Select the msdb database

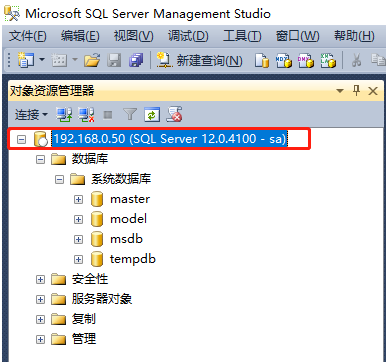(x=126, y=239)
